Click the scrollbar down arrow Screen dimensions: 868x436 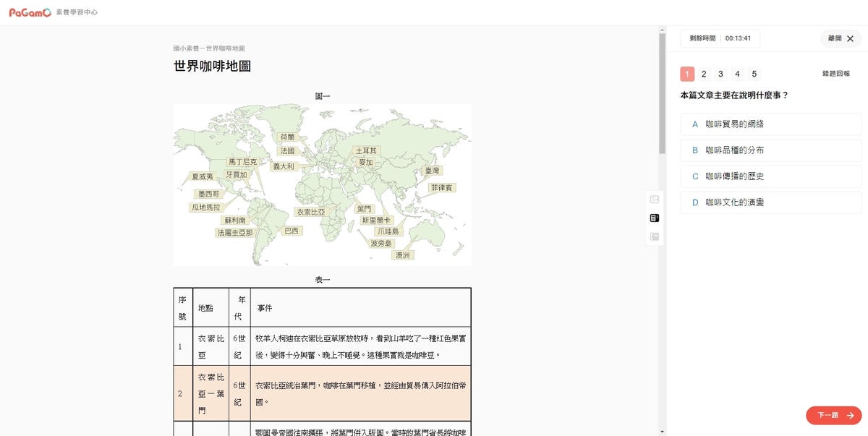point(662,432)
